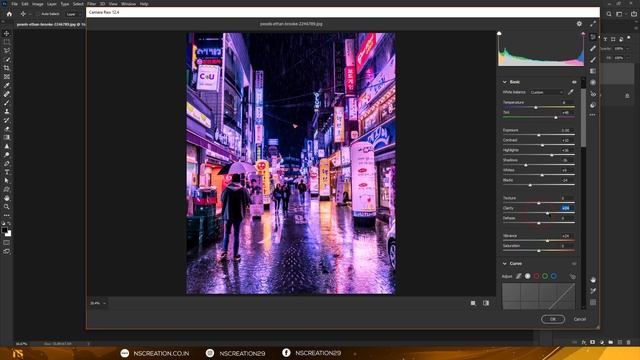The width and height of the screenshot is (640, 360).
Task: Select the Red Eye tool in Camera Raw
Action: (593, 94)
